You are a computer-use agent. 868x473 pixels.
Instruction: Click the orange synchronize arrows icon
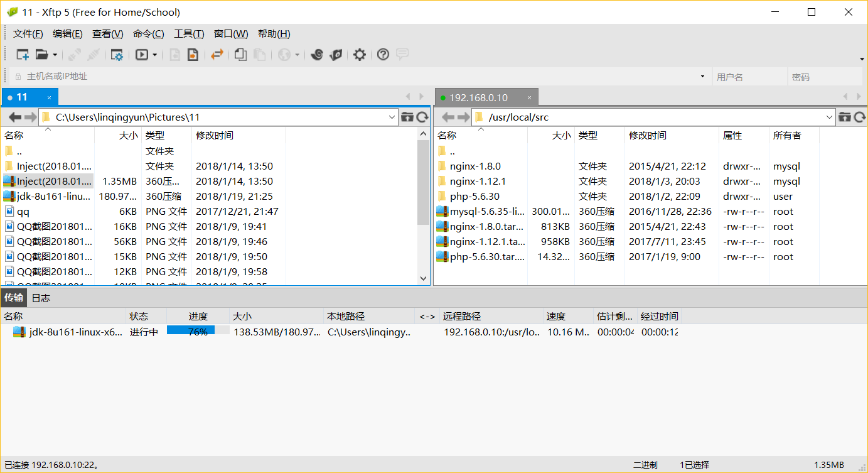click(217, 55)
